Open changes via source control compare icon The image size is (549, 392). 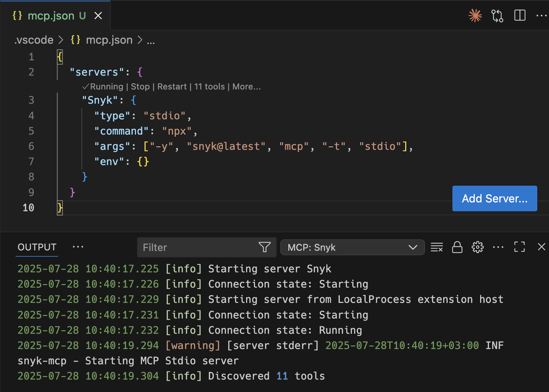(x=497, y=16)
